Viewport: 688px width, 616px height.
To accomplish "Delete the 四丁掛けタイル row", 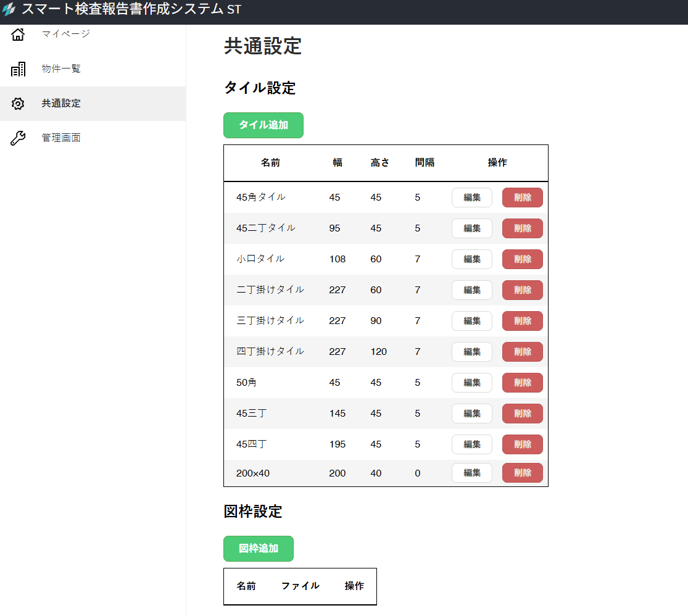I will coord(522,352).
